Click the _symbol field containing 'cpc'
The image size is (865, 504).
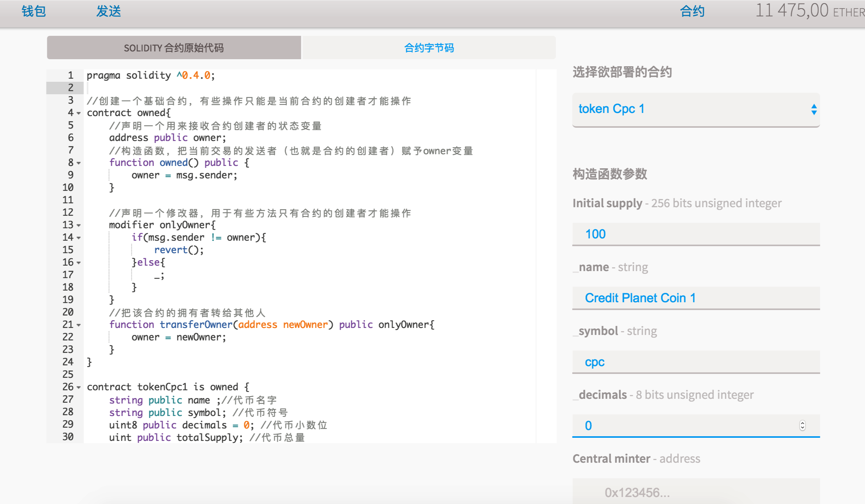(696, 362)
